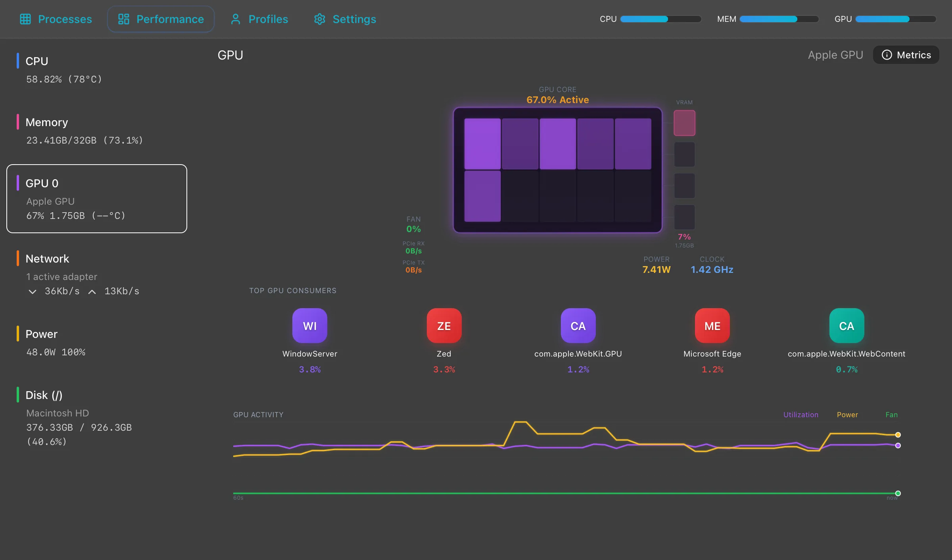This screenshot has width=952, height=560.
Task: Expand the network download chevron
Action: coord(33,292)
